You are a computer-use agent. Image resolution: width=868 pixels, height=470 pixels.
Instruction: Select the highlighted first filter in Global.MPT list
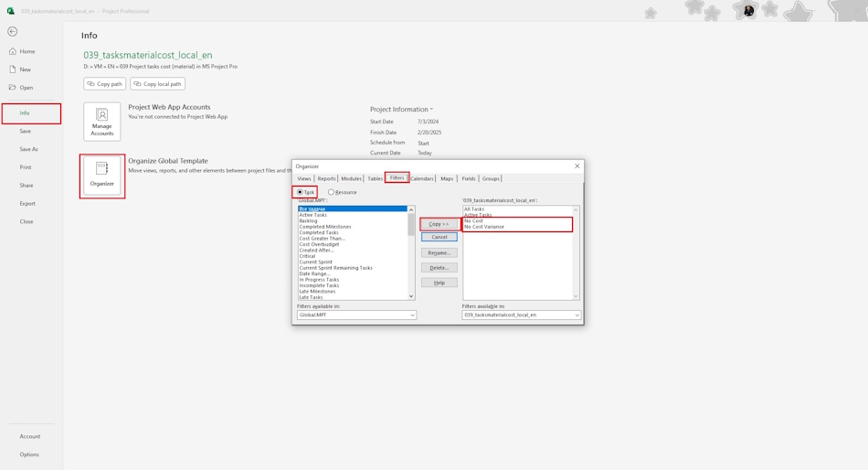[x=352, y=209]
